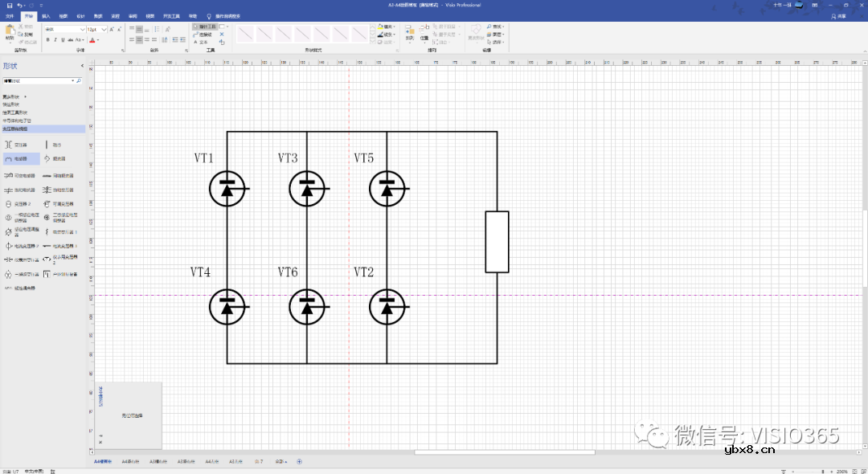Select the Connector (连接线) tool

(x=204, y=35)
